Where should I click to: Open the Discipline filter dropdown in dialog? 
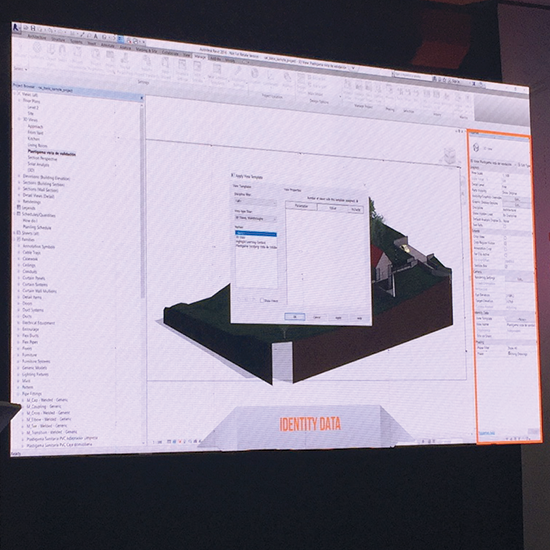click(255, 201)
